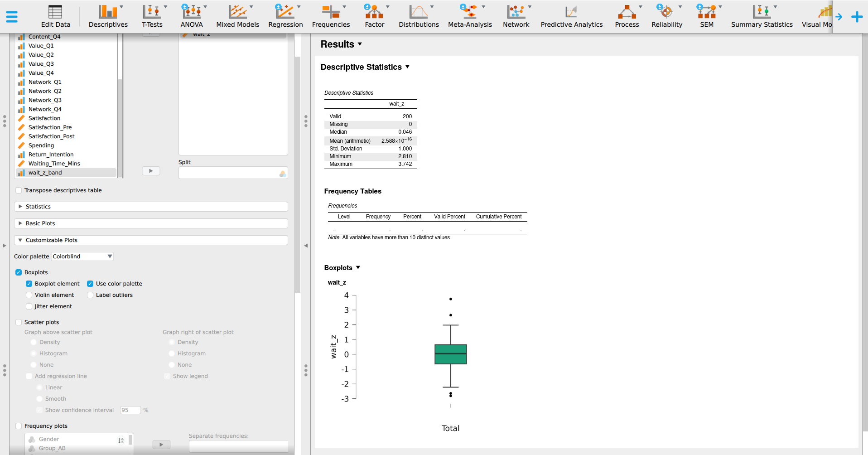Viewport: 868px width, 455px height.
Task: Open the T-Tests module menu
Action: [152, 16]
